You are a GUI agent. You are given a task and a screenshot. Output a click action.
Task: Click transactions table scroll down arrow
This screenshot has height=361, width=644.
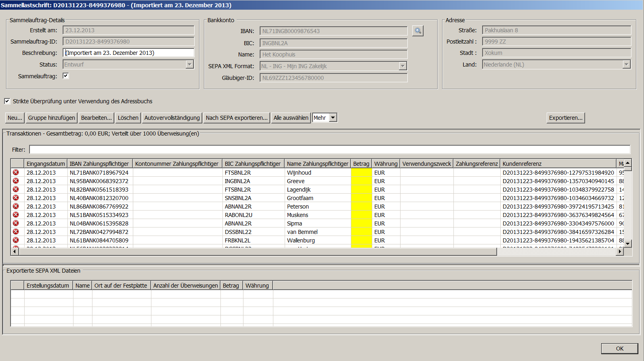[x=628, y=244]
